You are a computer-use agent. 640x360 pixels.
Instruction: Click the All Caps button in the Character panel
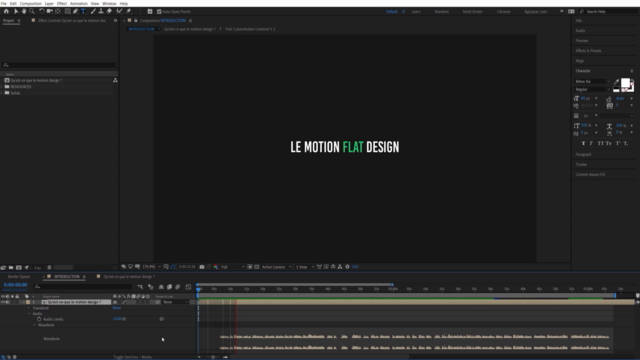(x=600, y=143)
